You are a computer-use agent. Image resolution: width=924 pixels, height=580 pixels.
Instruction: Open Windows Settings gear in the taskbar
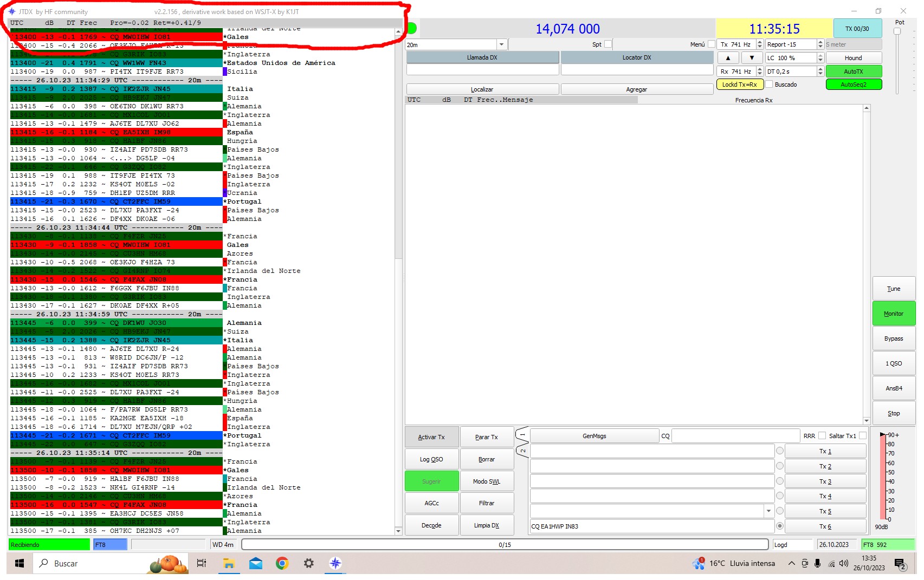click(308, 564)
